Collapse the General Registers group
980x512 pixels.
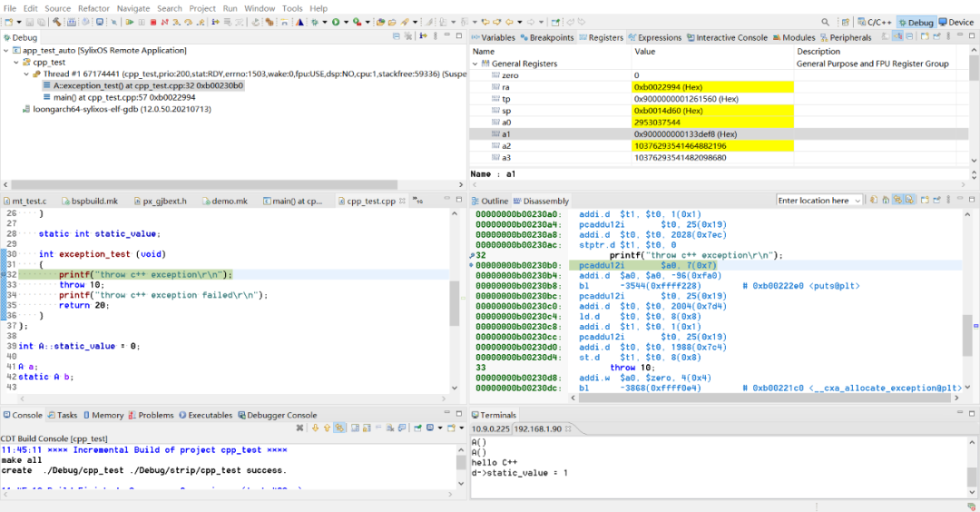(475, 64)
